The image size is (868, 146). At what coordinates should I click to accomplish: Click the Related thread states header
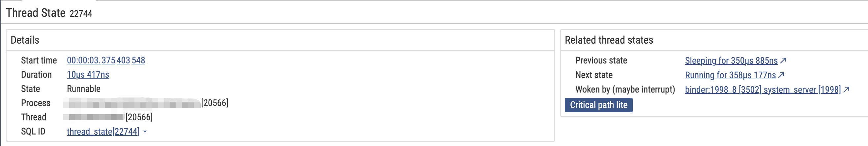tap(609, 40)
